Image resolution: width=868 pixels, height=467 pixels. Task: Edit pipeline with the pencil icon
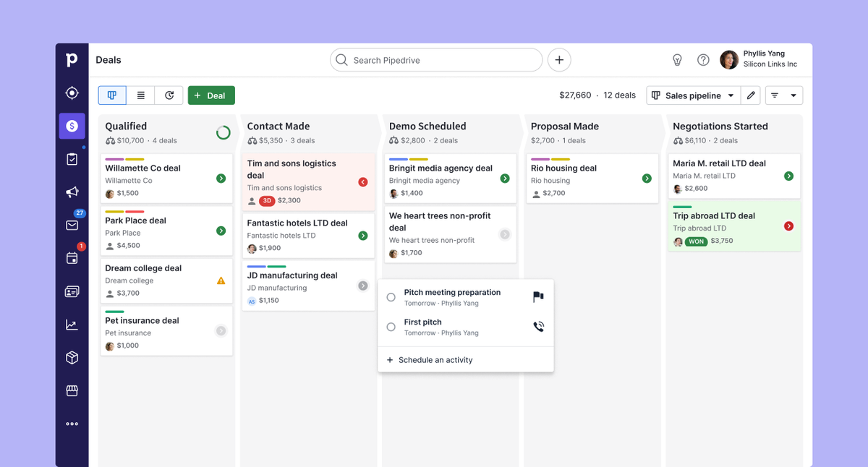[x=751, y=95]
